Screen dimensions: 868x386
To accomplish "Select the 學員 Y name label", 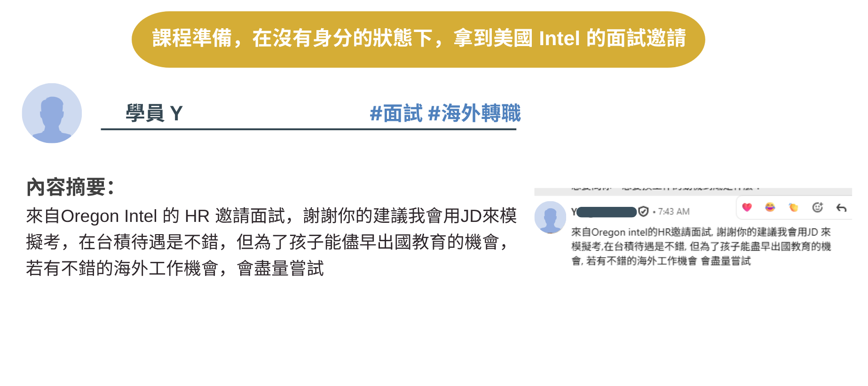I will (154, 113).
